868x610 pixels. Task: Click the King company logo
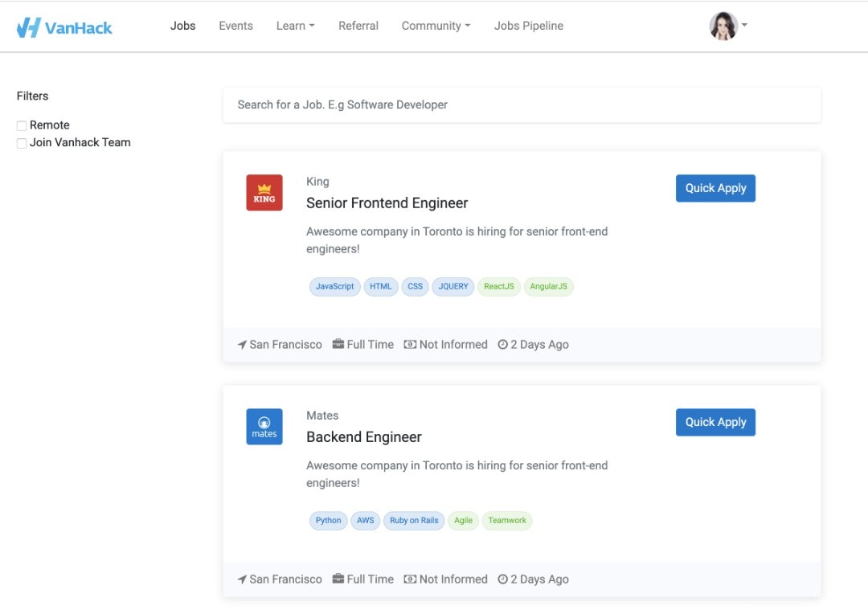pyautogui.click(x=264, y=192)
